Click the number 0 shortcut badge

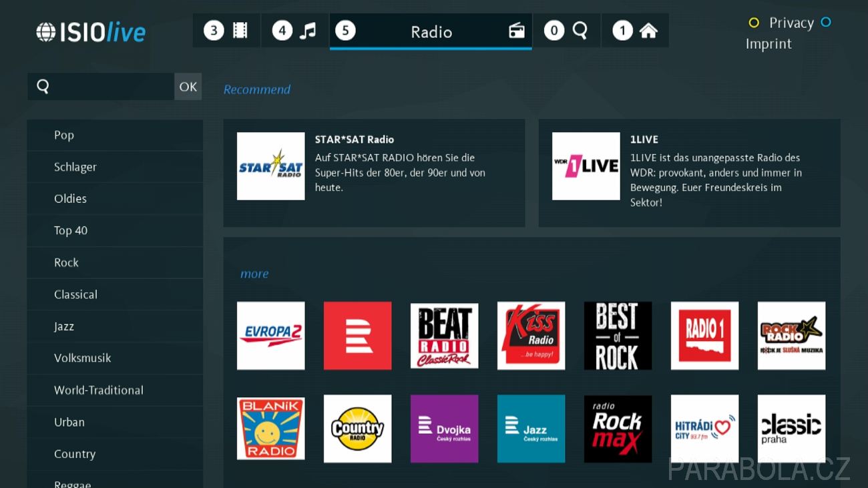coord(554,31)
